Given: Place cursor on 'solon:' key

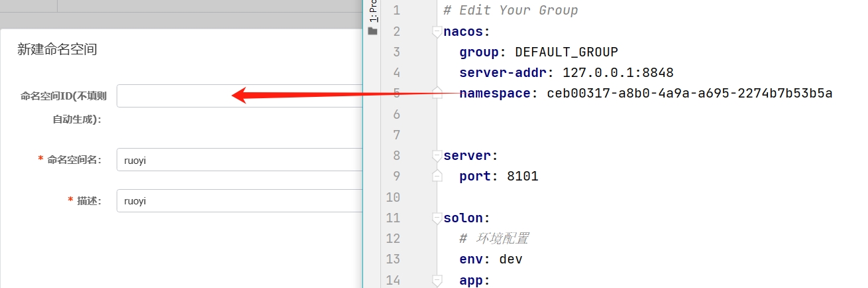Looking at the screenshot, I should click(x=468, y=218).
